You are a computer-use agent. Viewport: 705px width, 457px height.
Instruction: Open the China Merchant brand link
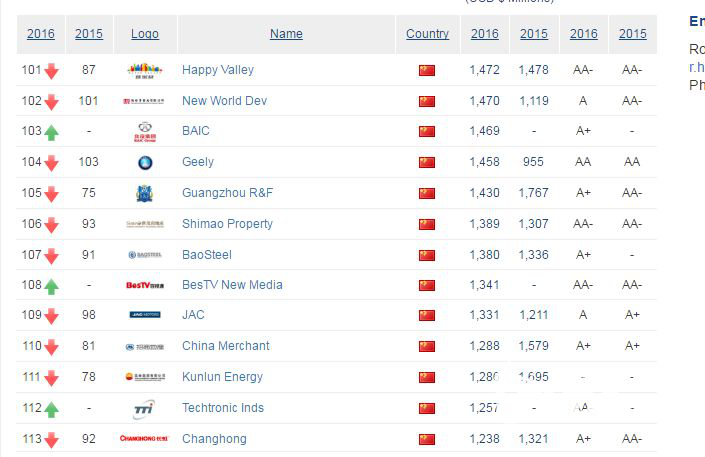click(x=226, y=346)
